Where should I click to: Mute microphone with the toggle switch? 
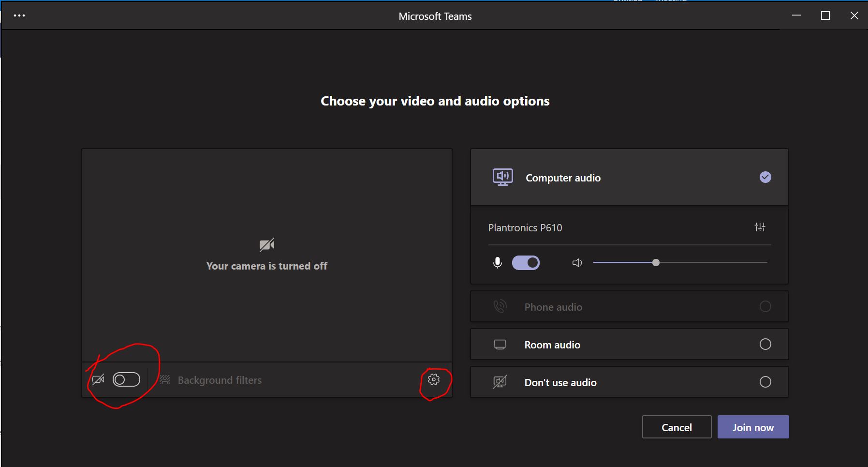tap(526, 263)
